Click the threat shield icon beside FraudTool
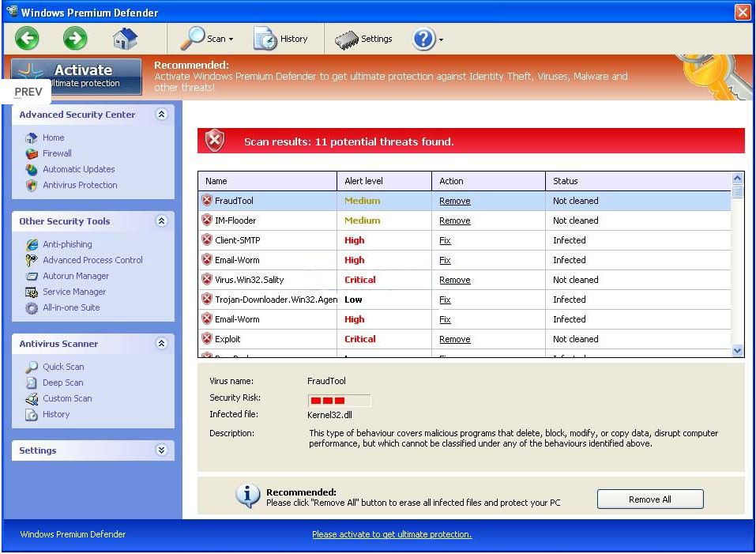 point(207,200)
